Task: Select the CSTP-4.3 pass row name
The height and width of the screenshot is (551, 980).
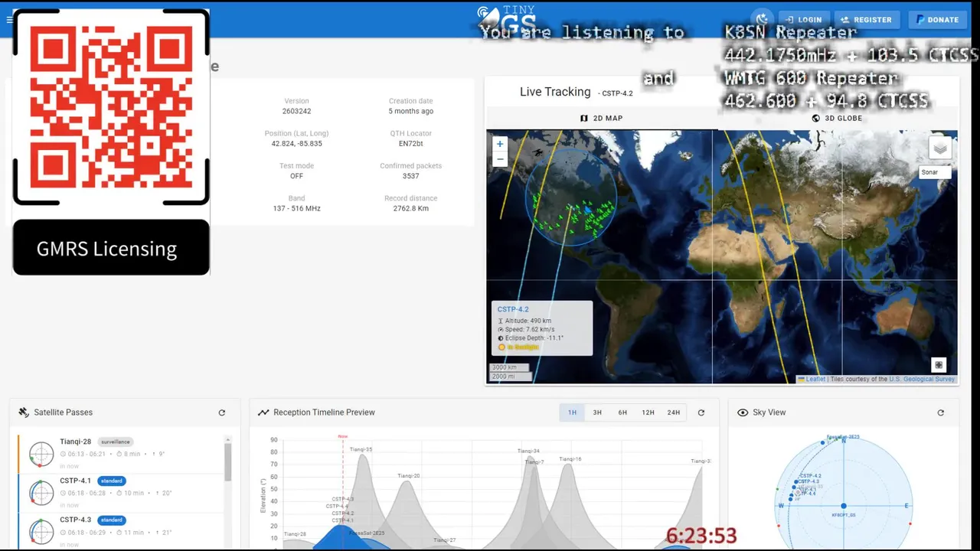Action: (76, 520)
